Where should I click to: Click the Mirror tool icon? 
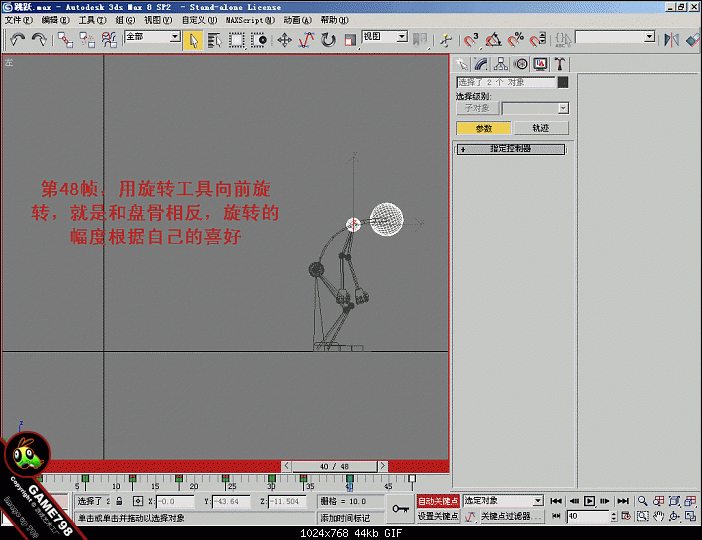(x=671, y=40)
